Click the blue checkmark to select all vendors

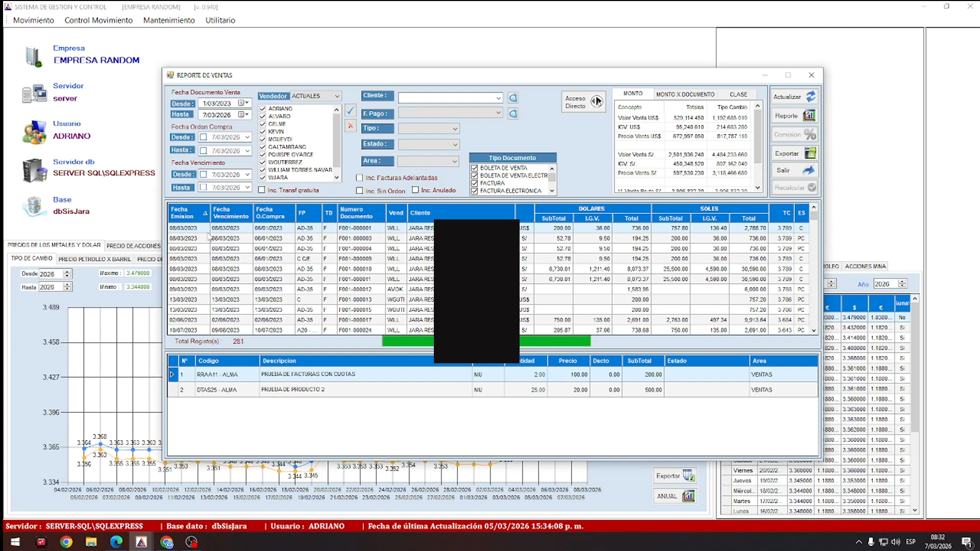tap(350, 110)
